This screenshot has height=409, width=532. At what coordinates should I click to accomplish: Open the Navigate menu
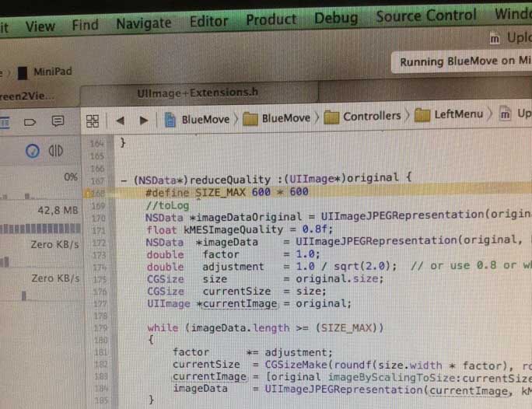pos(144,23)
